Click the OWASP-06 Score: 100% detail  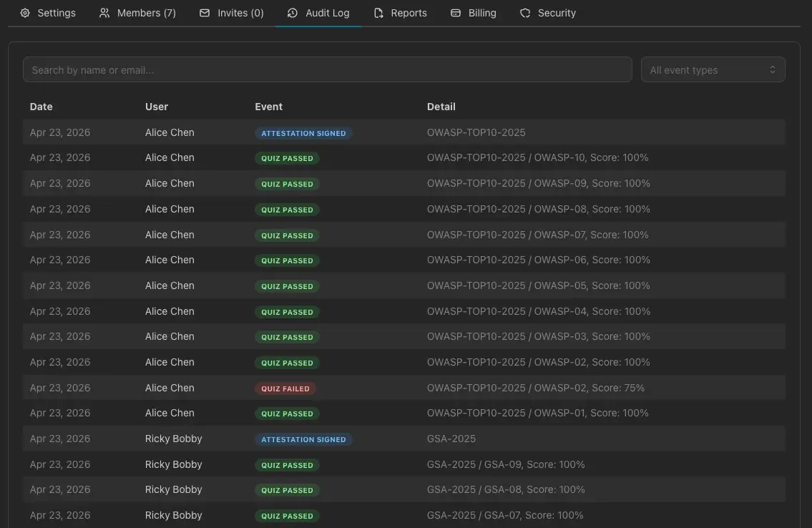(539, 260)
